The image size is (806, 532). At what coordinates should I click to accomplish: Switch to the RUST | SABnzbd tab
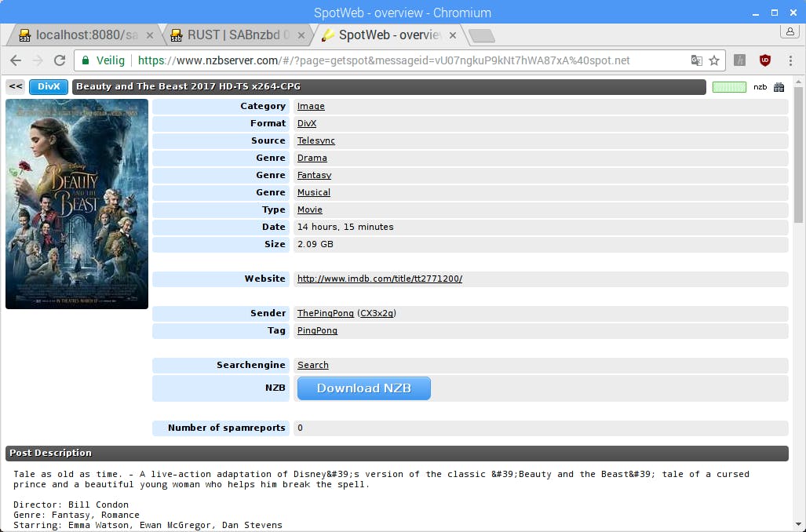coord(238,35)
